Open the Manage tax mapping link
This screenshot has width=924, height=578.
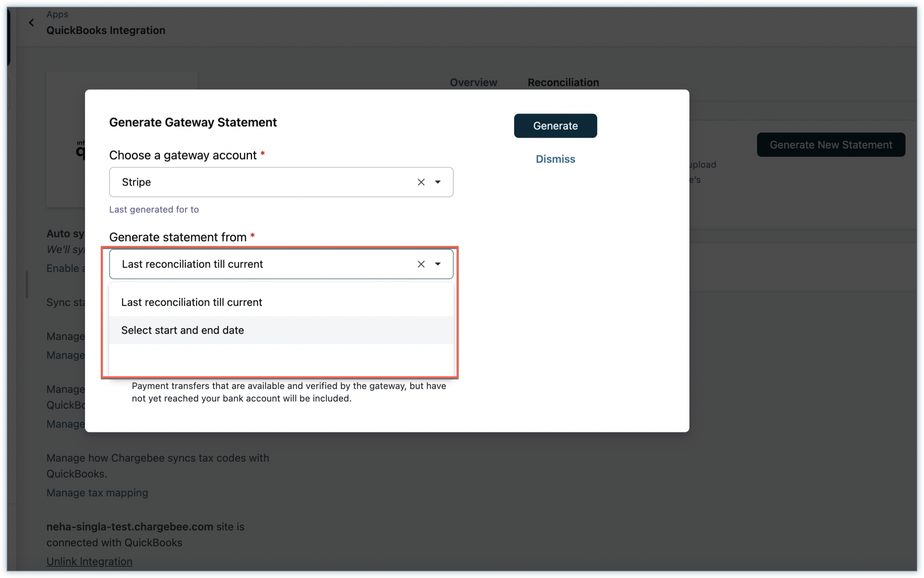(x=97, y=493)
